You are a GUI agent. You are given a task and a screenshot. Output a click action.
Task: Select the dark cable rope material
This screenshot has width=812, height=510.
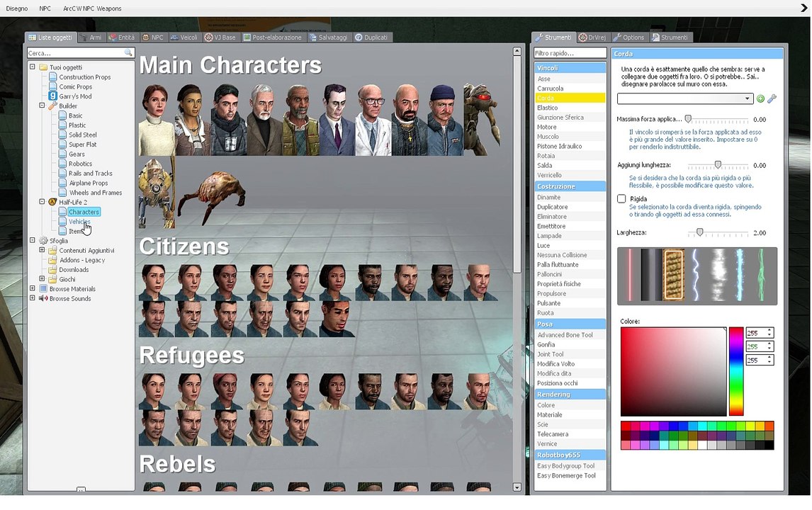click(x=652, y=276)
